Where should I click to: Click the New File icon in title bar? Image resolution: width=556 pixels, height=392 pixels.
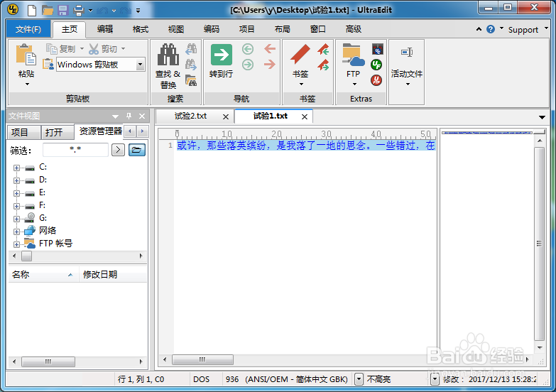[32, 10]
